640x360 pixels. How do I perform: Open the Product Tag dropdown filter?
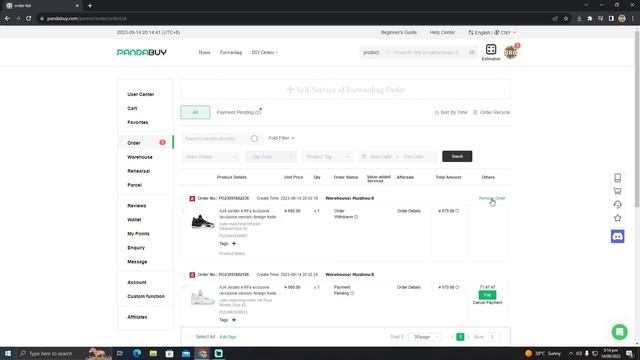click(327, 157)
